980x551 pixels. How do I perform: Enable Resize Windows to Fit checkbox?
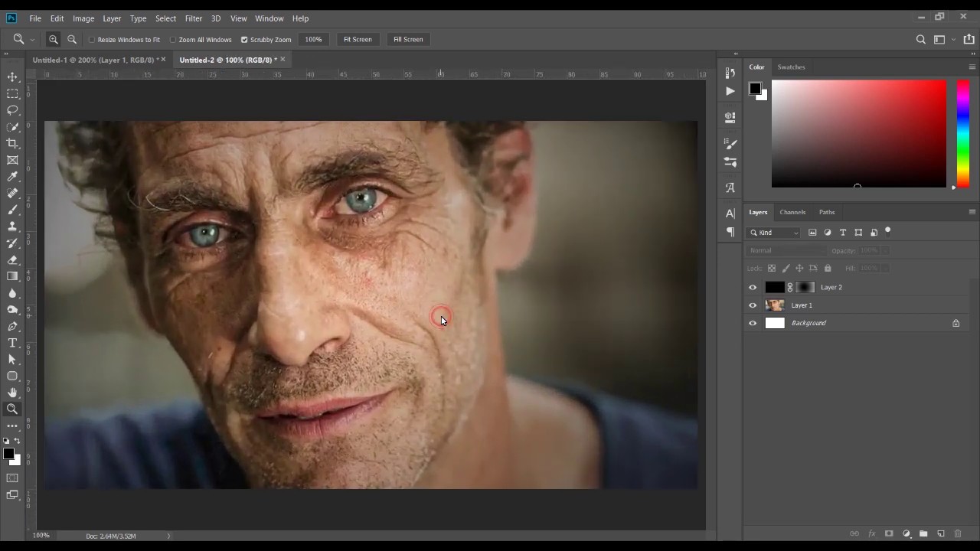92,40
